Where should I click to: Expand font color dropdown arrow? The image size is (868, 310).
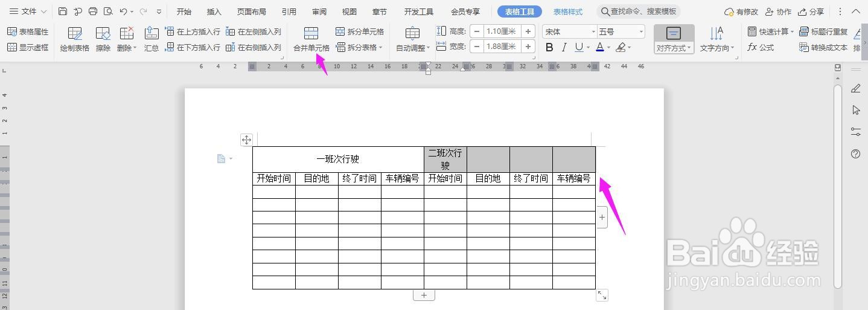(608, 48)
